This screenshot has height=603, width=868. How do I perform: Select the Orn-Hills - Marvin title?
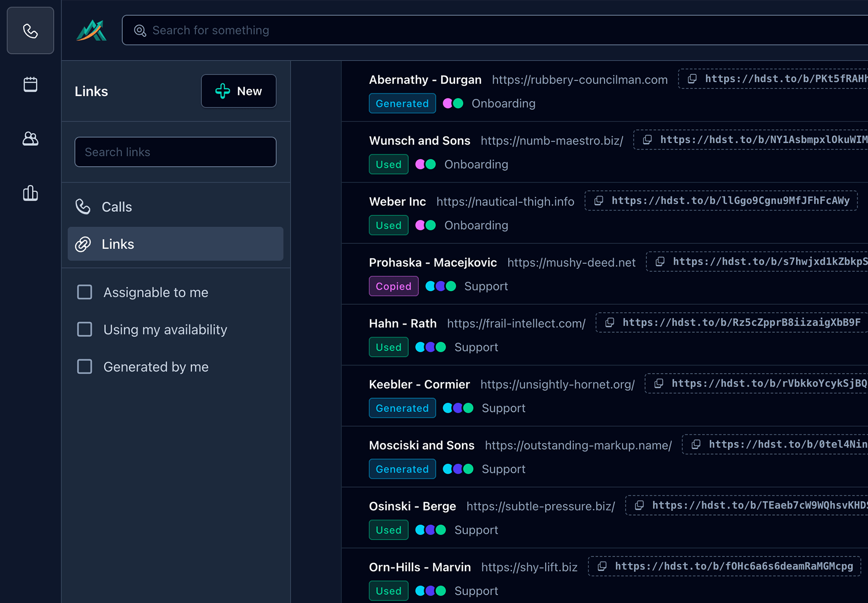pyautogui.click(x=420, y=567)
